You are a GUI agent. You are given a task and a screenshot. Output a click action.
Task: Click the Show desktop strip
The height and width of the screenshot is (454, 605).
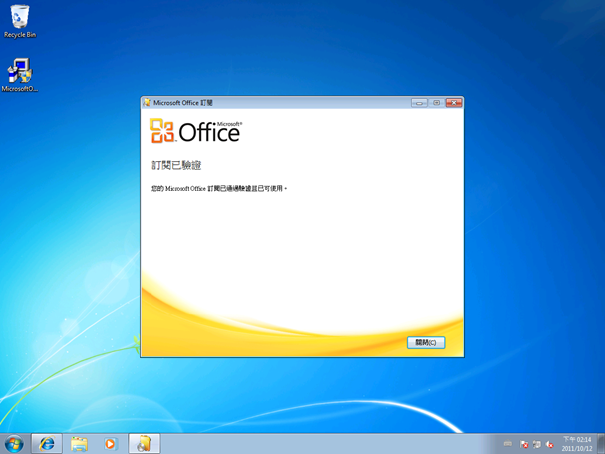(x=601, y=444)
